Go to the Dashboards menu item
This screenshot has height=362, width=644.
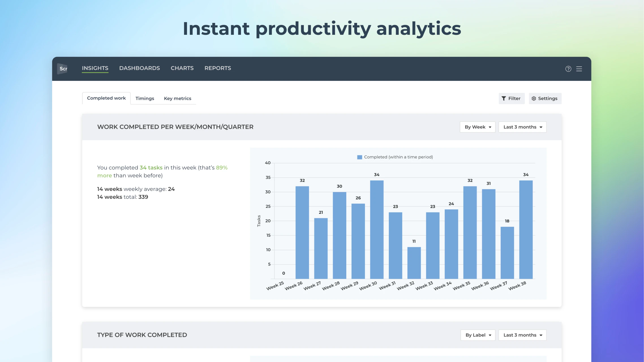click(139, 68)
